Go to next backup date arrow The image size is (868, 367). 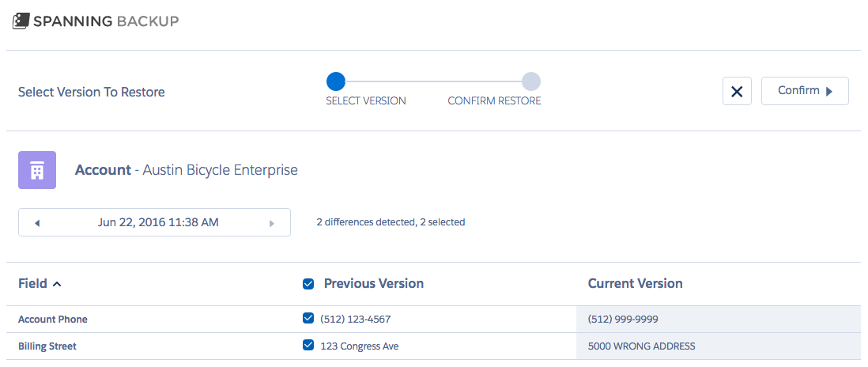272,223
